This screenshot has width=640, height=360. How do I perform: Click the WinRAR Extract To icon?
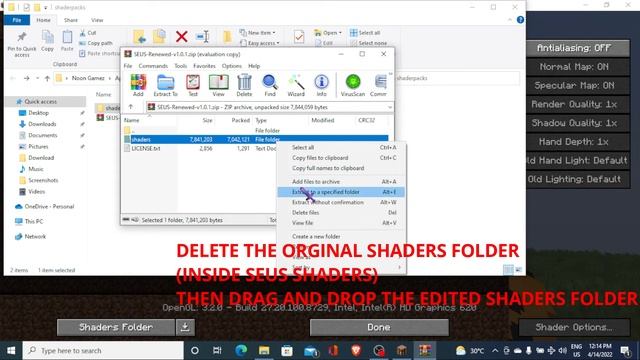[x=165, y=85]
